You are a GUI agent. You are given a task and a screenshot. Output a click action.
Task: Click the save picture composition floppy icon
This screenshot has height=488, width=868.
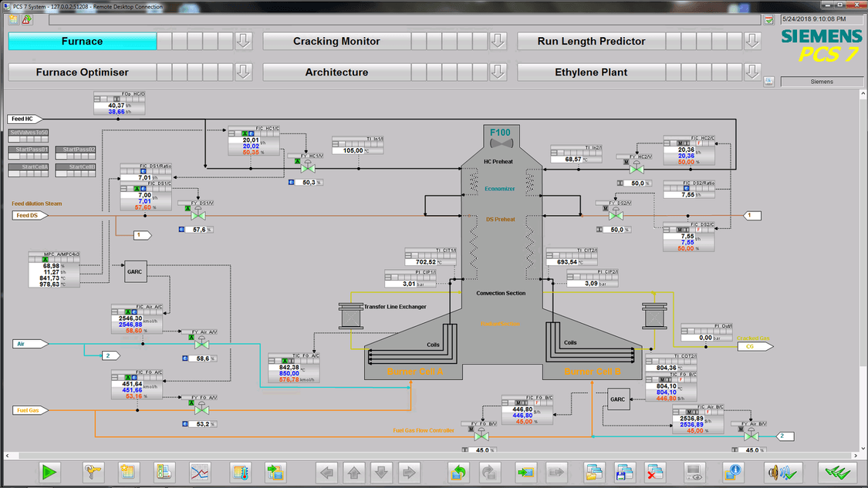(x=623, y=472)
